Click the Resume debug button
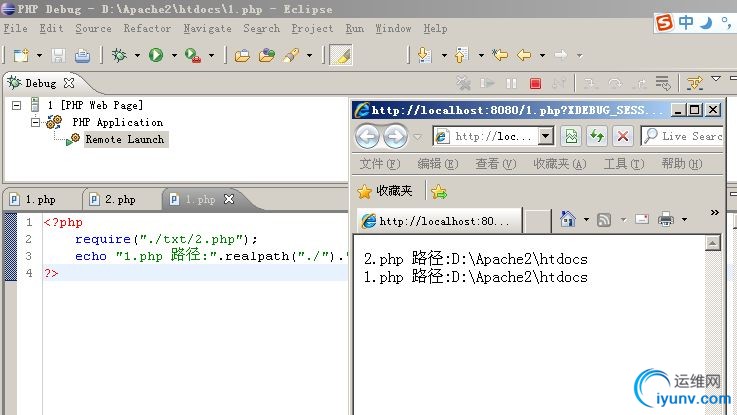 (487, 84)
